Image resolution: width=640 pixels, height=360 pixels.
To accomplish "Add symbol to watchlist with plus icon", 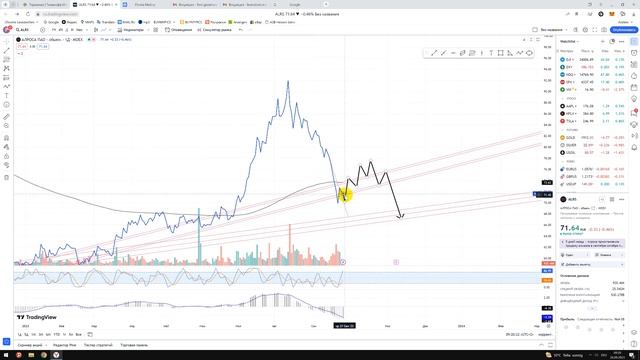I will click(x=602, y=42).
